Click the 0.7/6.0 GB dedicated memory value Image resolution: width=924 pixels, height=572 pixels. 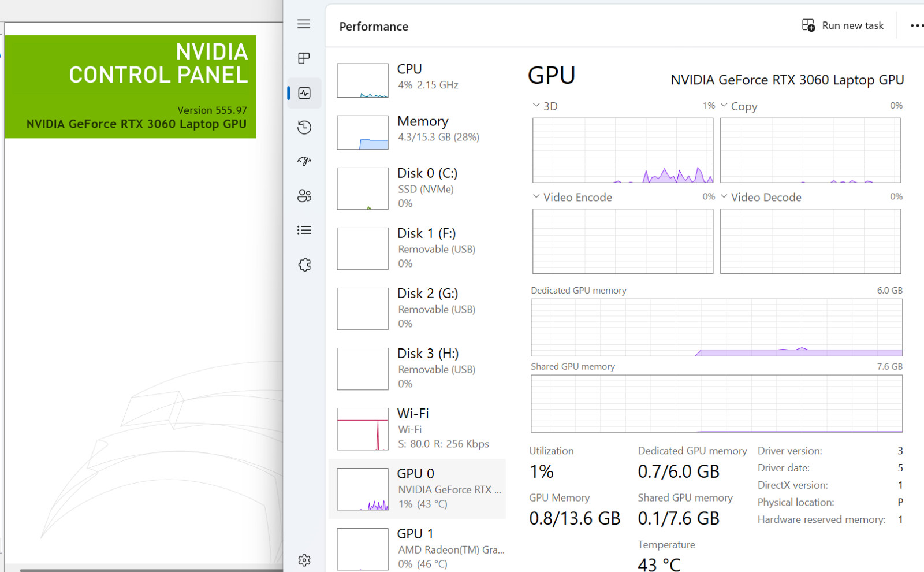(679, 471)
